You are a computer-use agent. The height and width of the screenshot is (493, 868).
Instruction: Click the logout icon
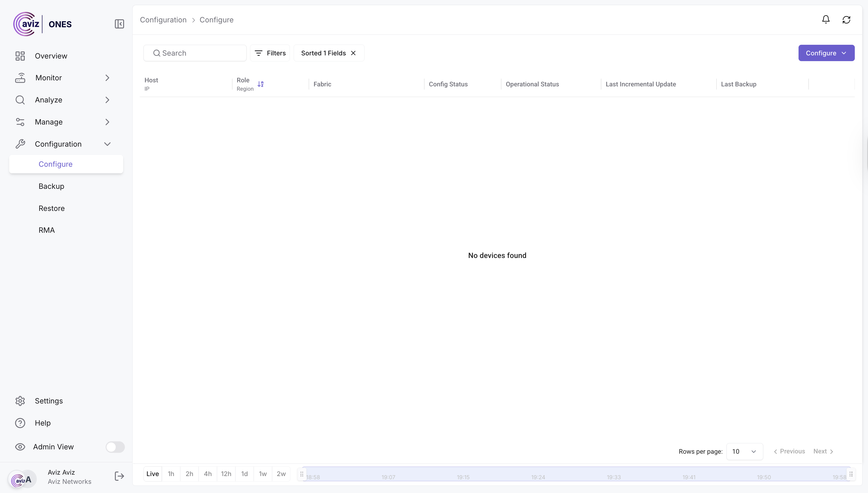119,476
